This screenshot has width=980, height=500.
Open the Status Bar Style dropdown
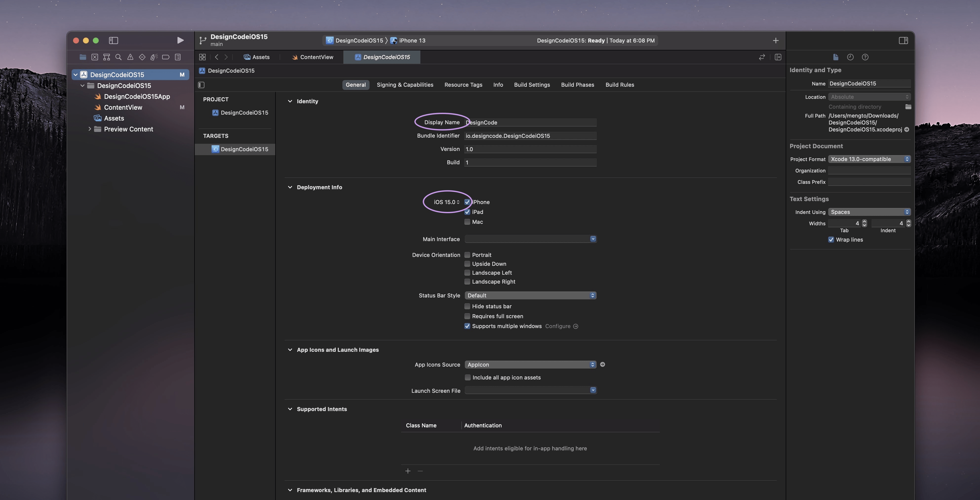click(530, 295)
